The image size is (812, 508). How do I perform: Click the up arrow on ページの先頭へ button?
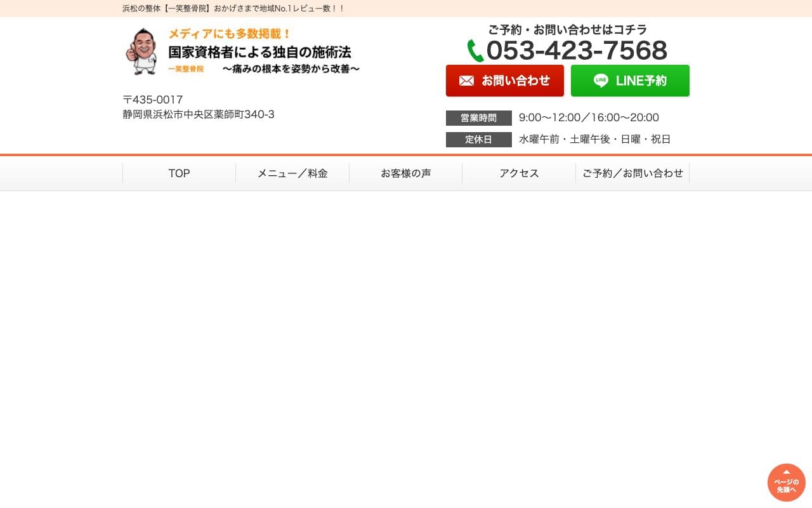click(786, 473)
